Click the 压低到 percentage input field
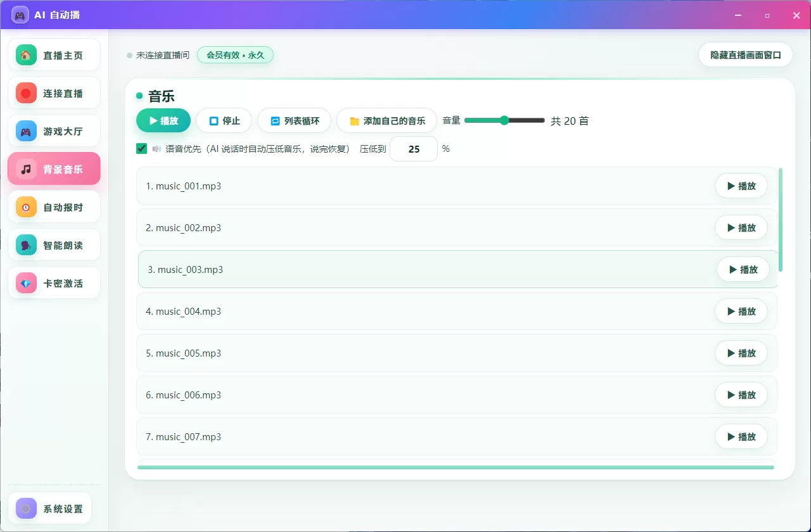The height and width of the screenshot is (532, 811). pos(414,149)
